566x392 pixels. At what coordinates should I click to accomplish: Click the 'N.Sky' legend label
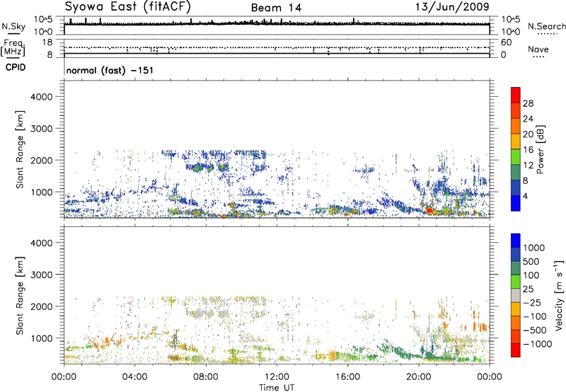(x=13, y=26)
